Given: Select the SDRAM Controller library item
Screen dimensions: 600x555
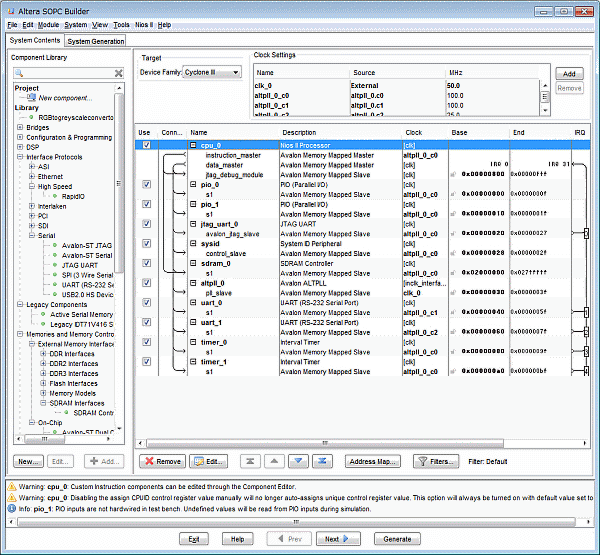Looking at the screenshot, I should [x=93, y=413].
